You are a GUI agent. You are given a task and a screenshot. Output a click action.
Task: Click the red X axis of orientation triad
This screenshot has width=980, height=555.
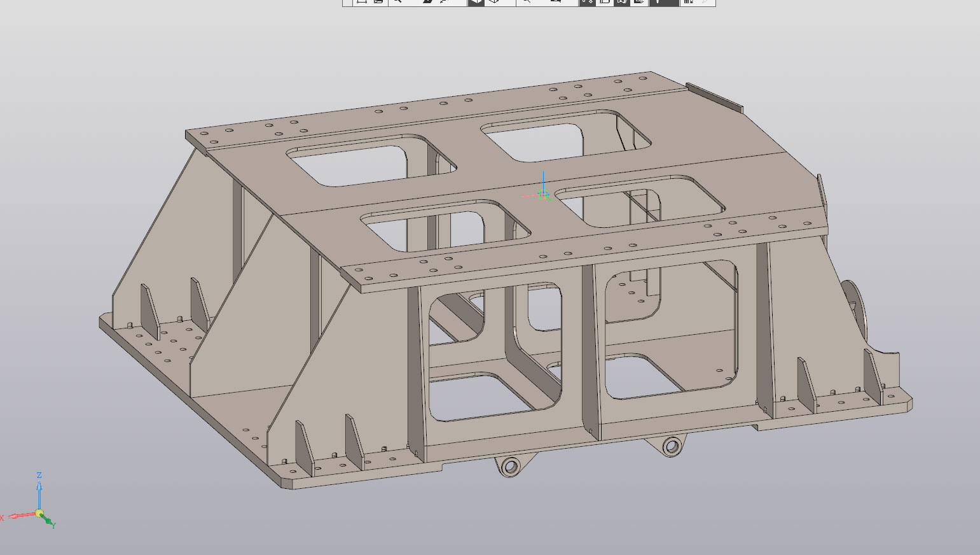click(x=19, y=516)
